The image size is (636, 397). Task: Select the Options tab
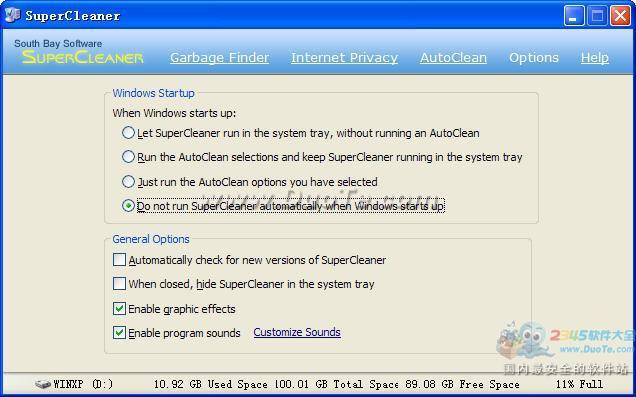[x=534, y=58]
